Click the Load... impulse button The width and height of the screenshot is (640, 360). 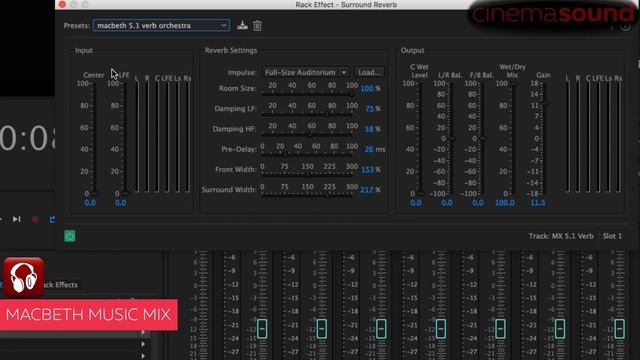369,72
